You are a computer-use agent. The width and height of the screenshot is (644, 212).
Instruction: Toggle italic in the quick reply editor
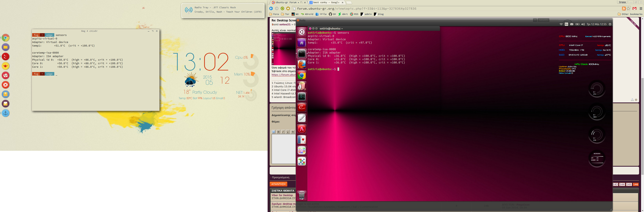(283, 132)
